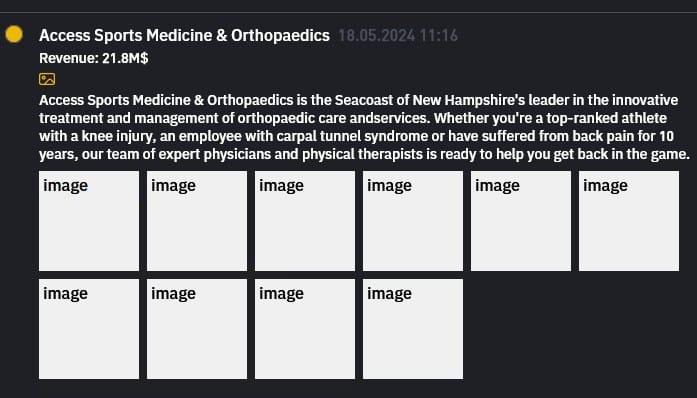Click the 18.05.2024 date stamp

[377, 36]
